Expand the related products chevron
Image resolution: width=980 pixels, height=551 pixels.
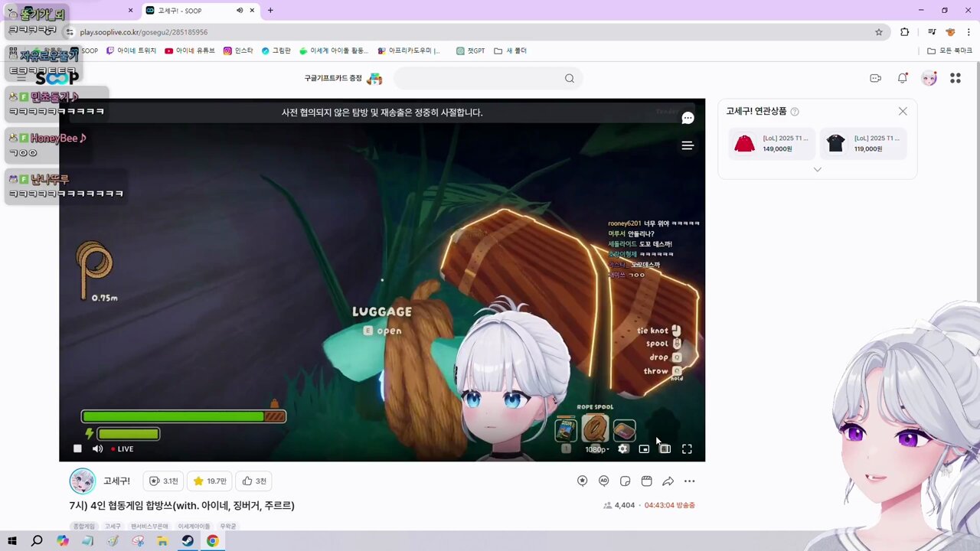tap(817, 169)
